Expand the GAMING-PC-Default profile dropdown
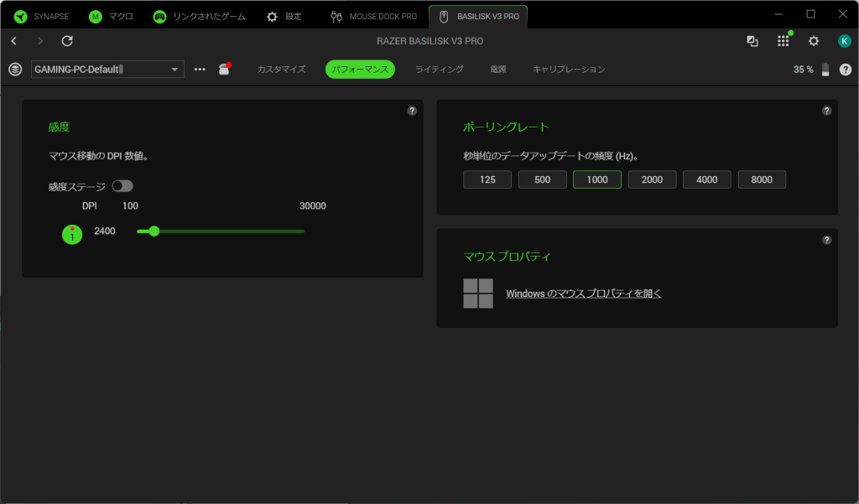Viewport: 859px width, 504px height. (x=107, y=70)
